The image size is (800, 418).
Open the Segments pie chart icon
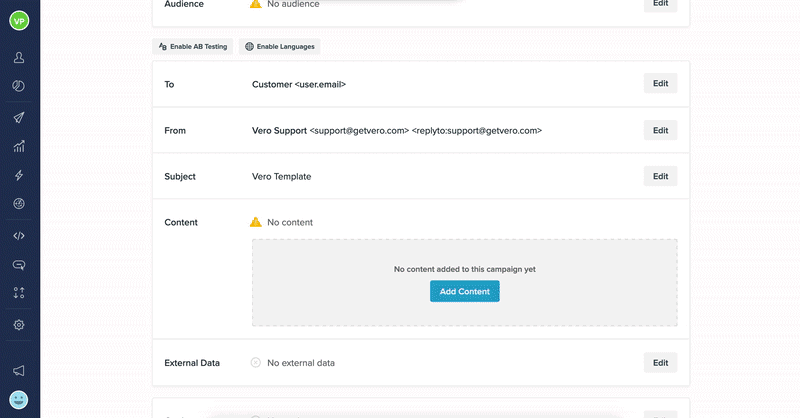click(x=19, y=86)
